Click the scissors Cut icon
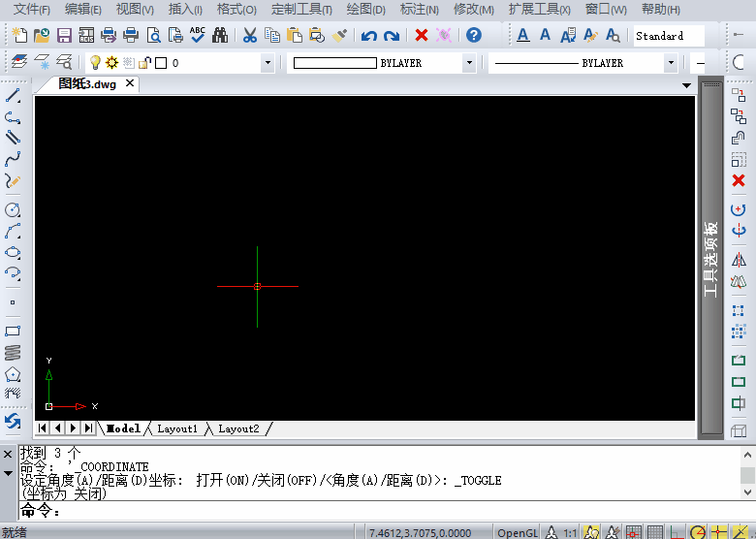756x539 pixels. [x=249, y=36]
